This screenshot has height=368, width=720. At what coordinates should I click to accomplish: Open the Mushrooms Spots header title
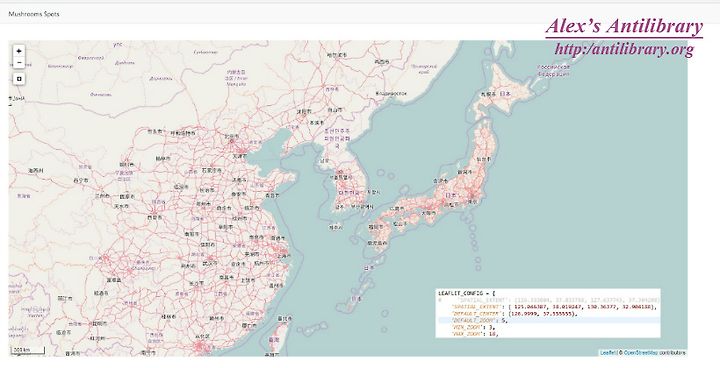pos(34,14)
